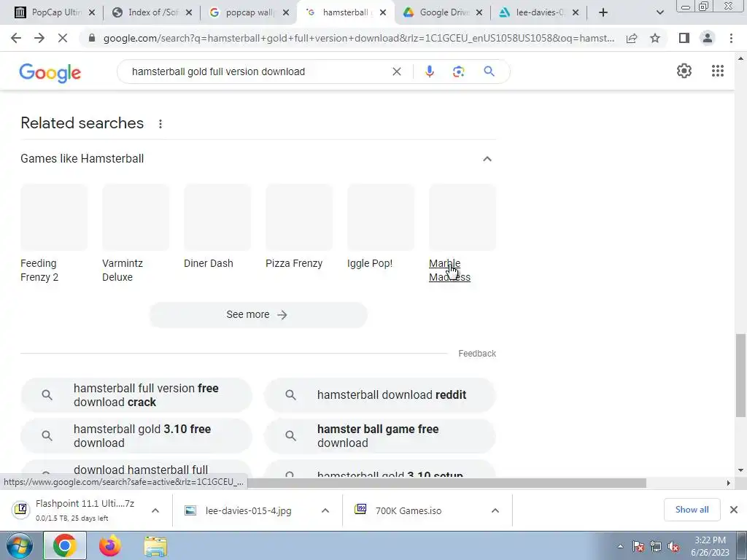Screen dimensions: 747x560
Task: Bookmark this page with the star icon
Action: (x=655, y=38)
